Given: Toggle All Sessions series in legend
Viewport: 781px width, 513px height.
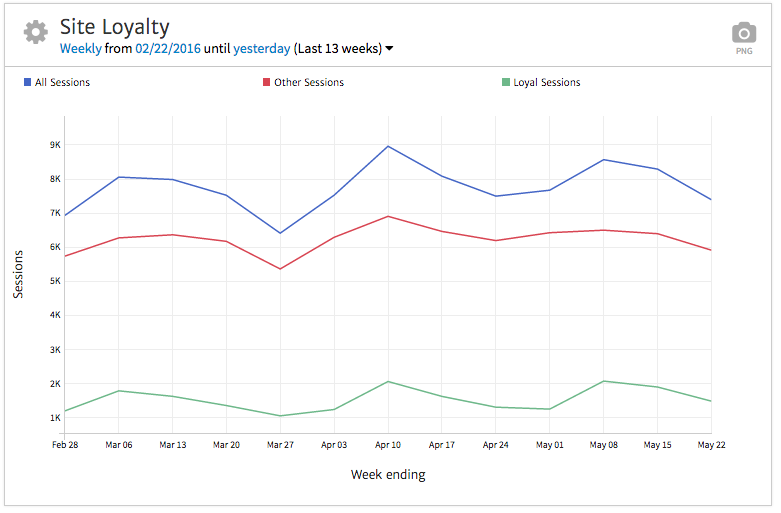Looking at the screenshot, I should pos(62,82).
